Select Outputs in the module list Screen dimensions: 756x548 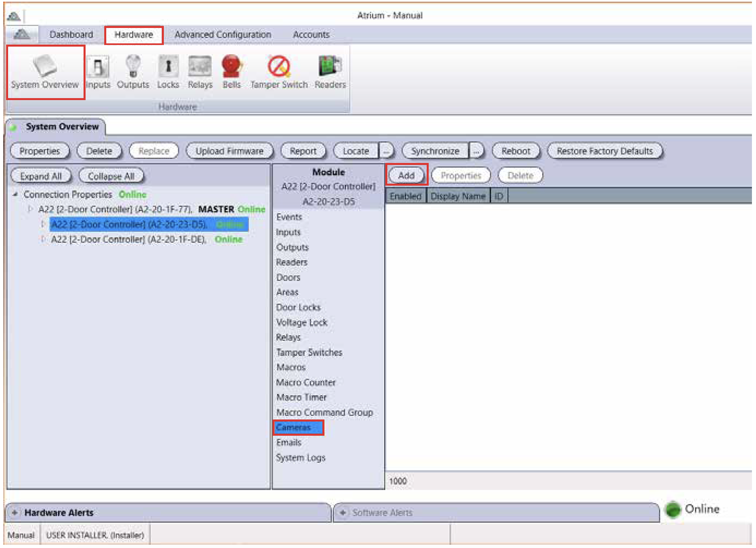pyautogui.click(x=292, y=247)
